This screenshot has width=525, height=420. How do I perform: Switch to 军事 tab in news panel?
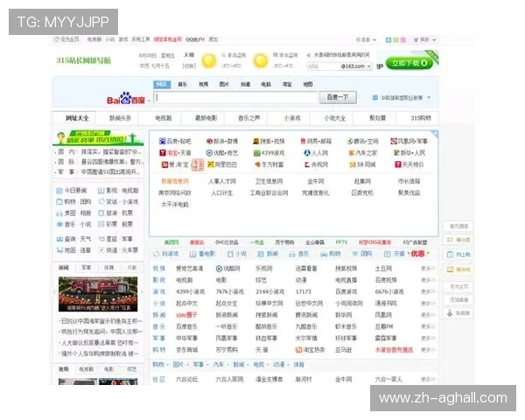87,268
